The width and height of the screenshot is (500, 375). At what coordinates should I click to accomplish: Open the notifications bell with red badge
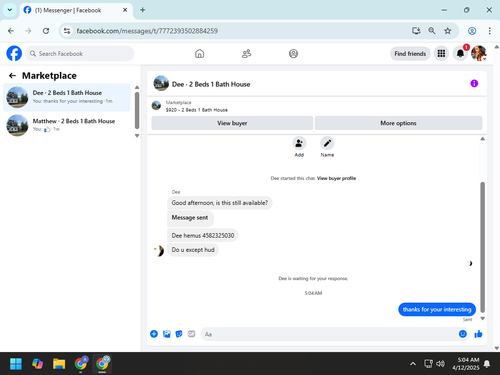pos(460,53)
